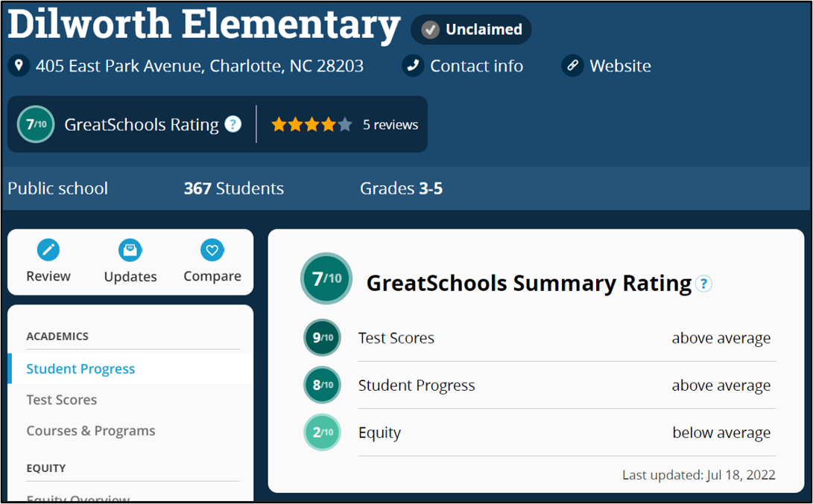Click 'above average' beside Test Scores

tap(721, 338)
